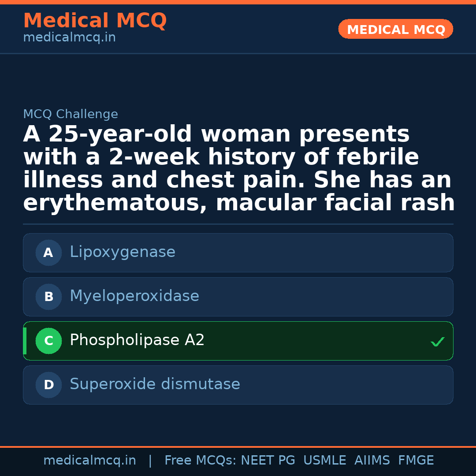Click the letter B circle badge
This screenshot has height=476, width=476.
coord(48,297)
